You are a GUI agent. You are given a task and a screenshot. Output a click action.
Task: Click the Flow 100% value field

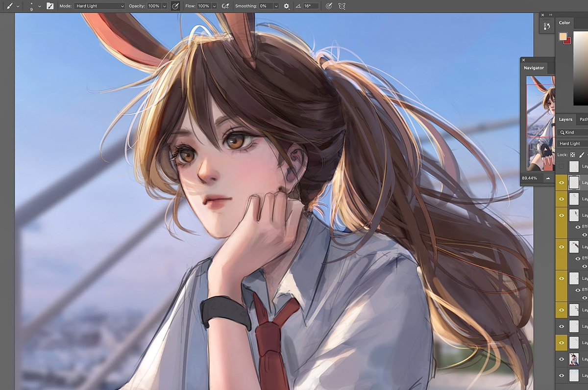point(203,6)
